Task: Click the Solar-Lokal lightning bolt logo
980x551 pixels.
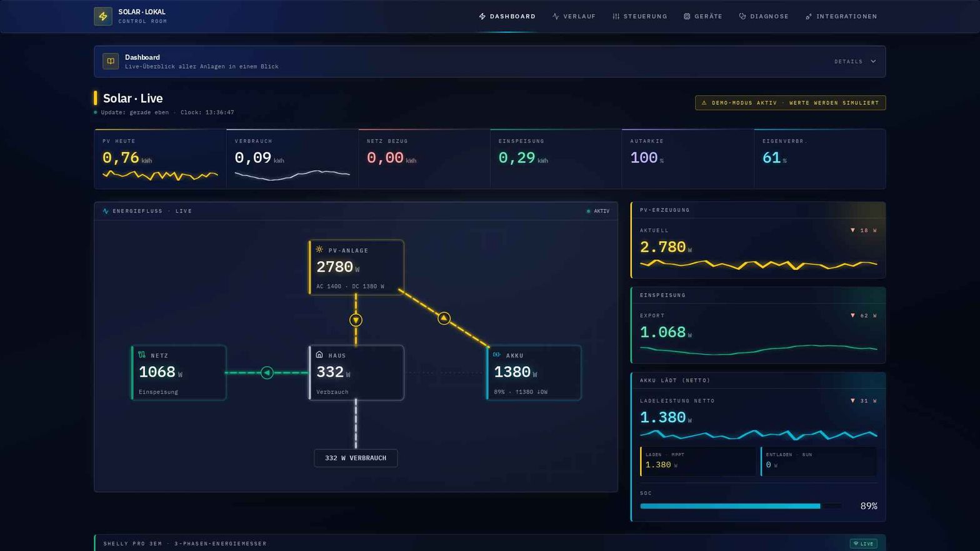Action: point(103,16)
